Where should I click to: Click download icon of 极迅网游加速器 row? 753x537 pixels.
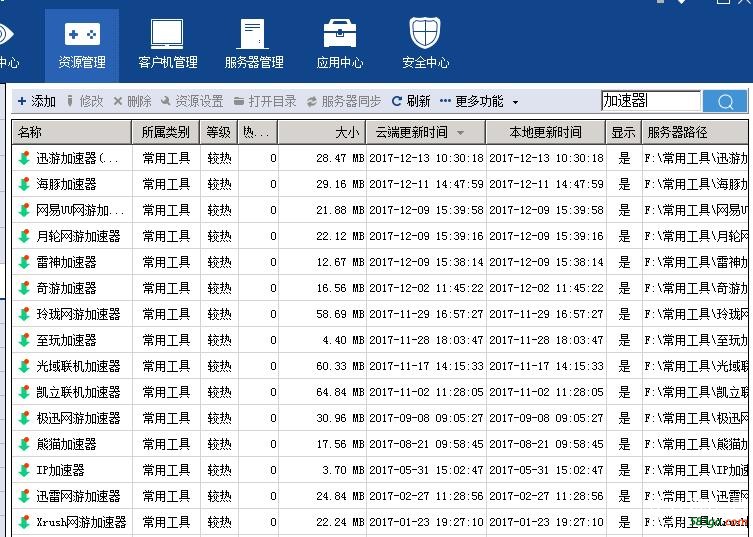(24, 418)
